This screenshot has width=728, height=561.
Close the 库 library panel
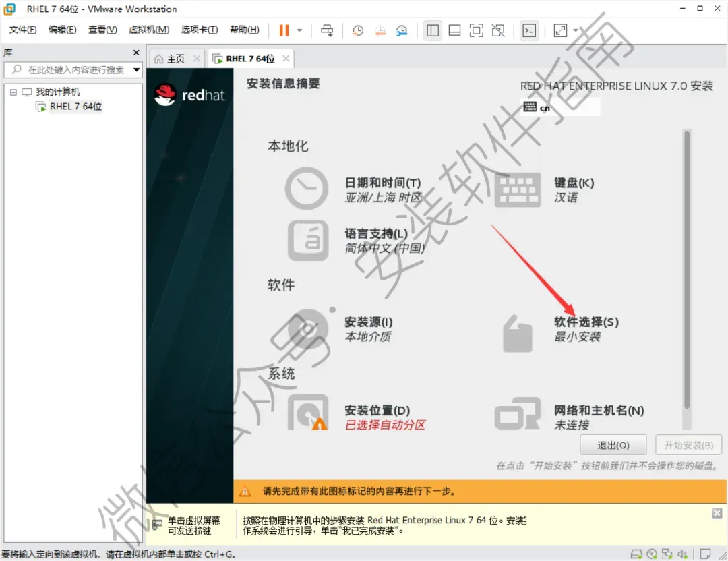pyautogui.click(x=136, y=53)
